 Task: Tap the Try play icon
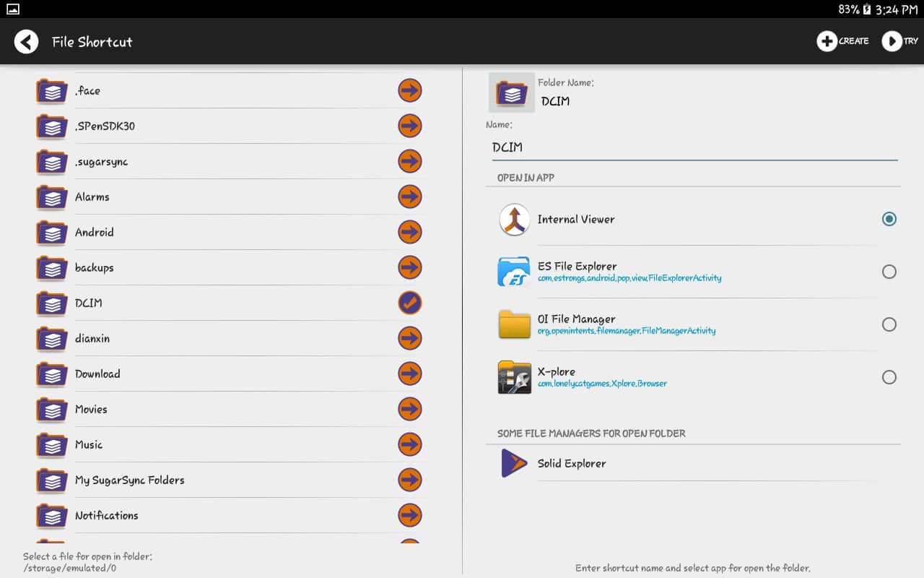coord(892,41)
